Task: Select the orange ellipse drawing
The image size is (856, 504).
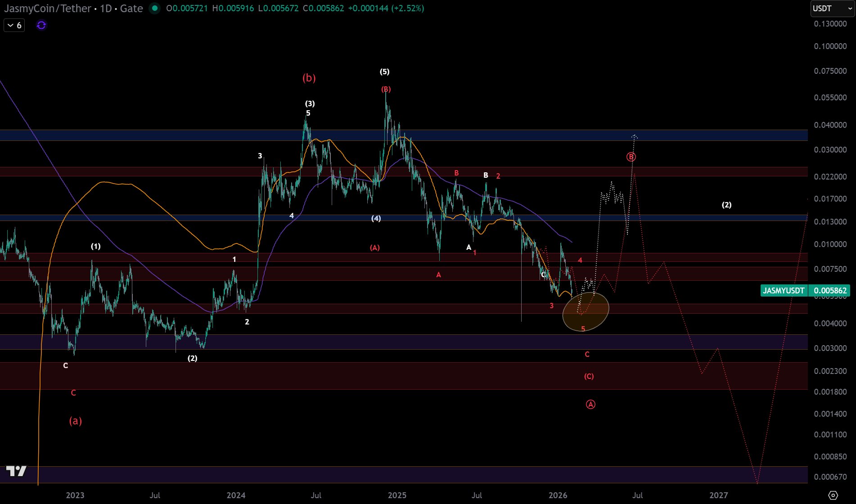Action: tap(586, 311)
